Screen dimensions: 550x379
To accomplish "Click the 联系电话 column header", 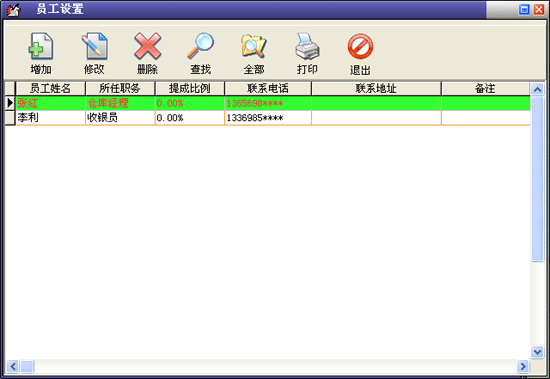I will pos(268,88).
